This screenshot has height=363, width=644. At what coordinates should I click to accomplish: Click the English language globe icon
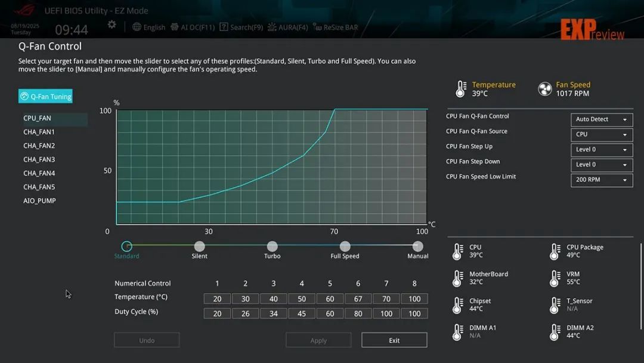[x=137, y=27]
